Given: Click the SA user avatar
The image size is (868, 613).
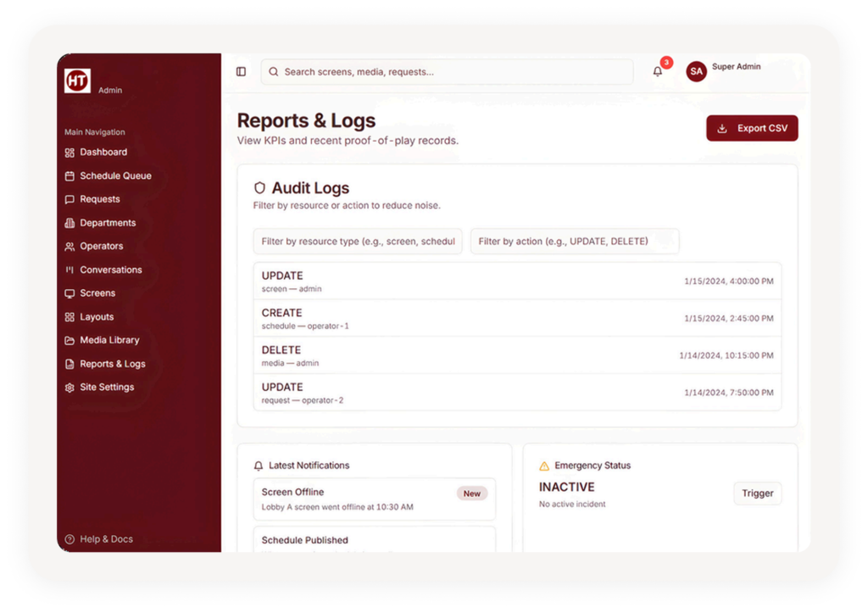Looking at the screenshot, I should pyautogui.click(x=696, y=72).
